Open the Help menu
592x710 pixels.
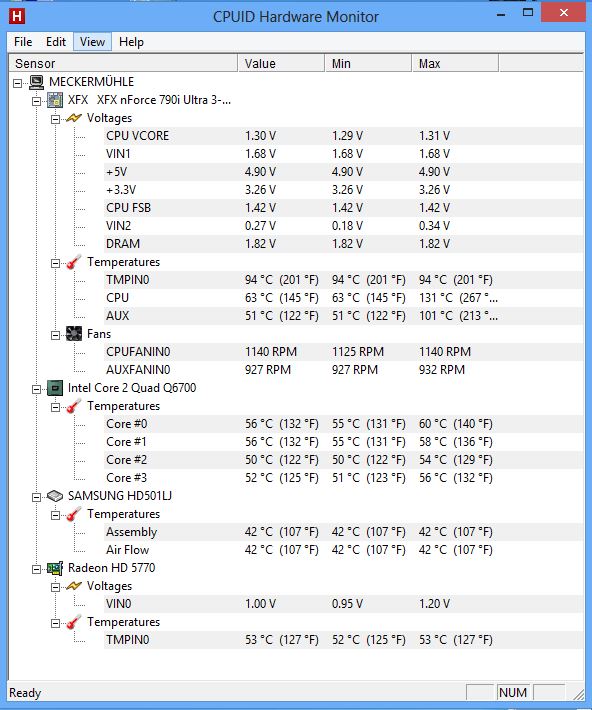[x=131, y=42]
